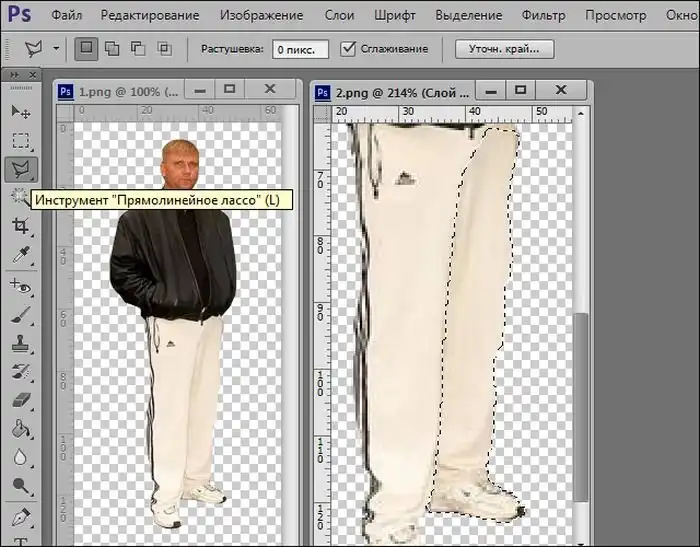The image size is (700, 547).
Task: Open the Слои menu
Action: (x=342, y=15)
